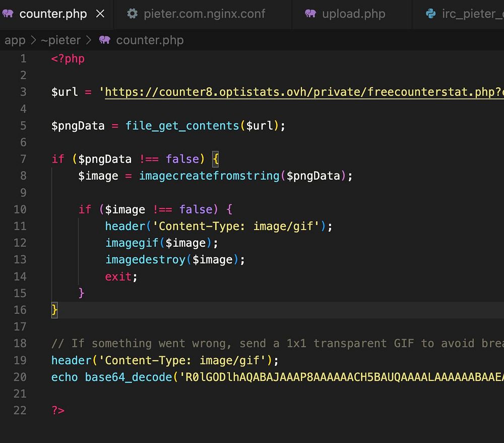Click the $image variable on line 8
Screen dimensions: 504x443
tap(98, 176)
